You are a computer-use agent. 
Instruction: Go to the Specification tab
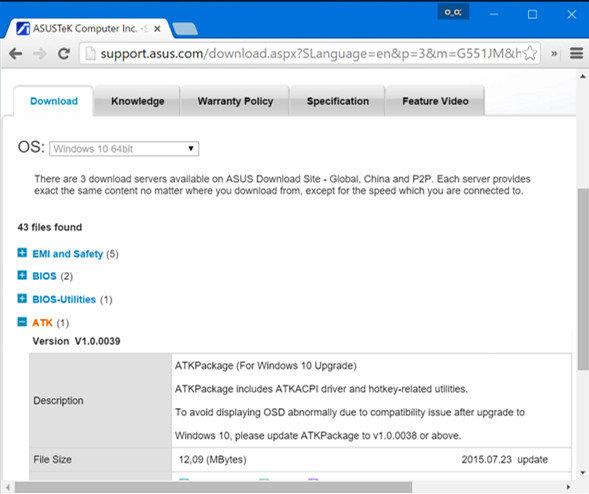tap(338, 101)
